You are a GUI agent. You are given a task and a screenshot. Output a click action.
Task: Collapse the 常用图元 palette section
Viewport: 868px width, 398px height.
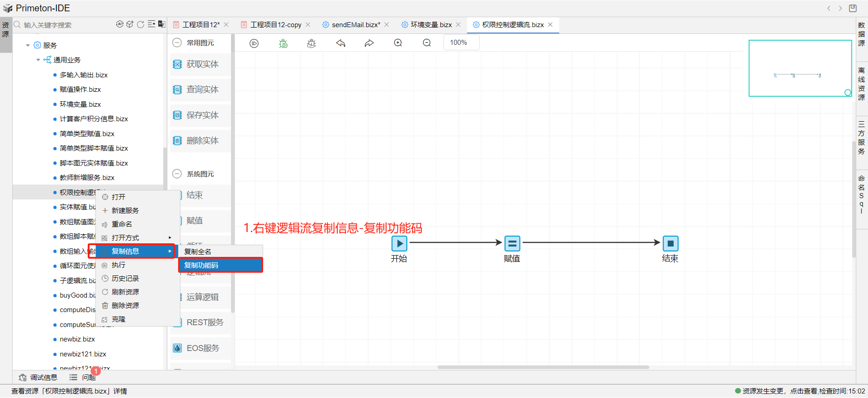tap(177, 43)
